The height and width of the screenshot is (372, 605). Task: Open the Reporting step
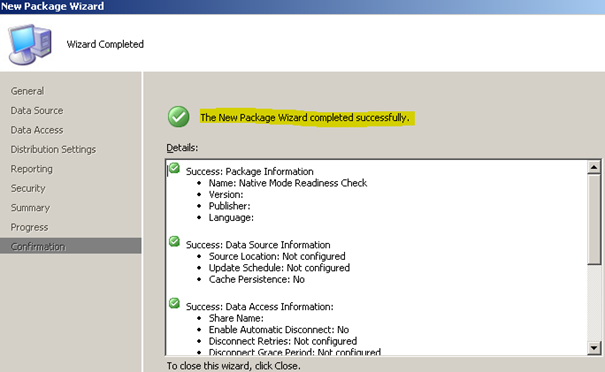click(x=32, y=169)
